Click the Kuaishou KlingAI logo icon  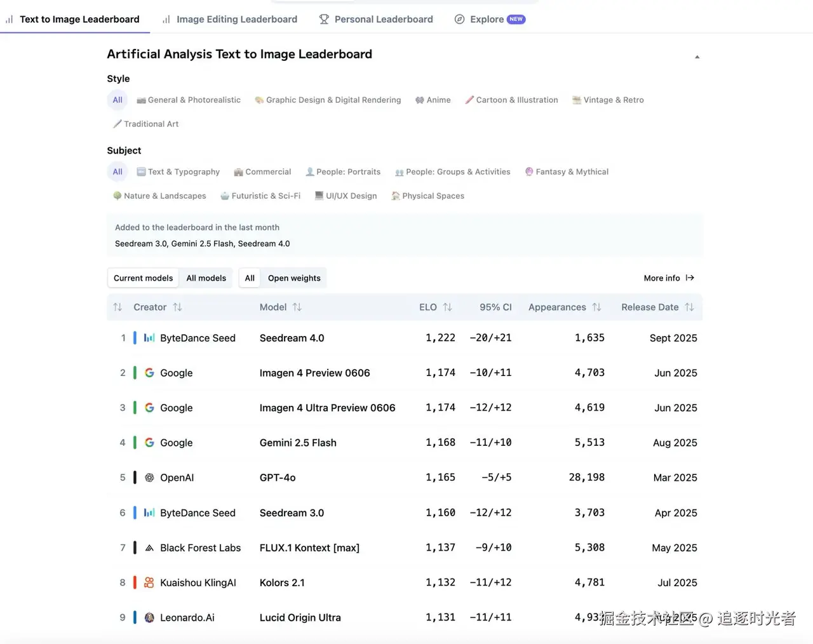(149, 582)
